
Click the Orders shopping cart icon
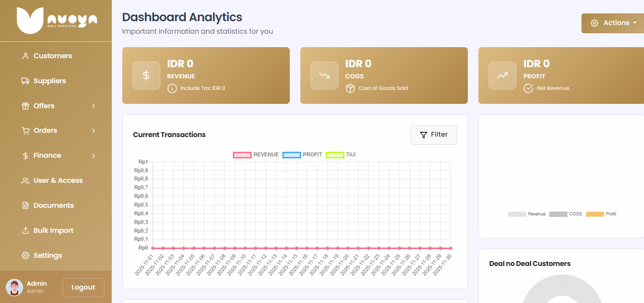pyautogui.click(x=26, y=131)
